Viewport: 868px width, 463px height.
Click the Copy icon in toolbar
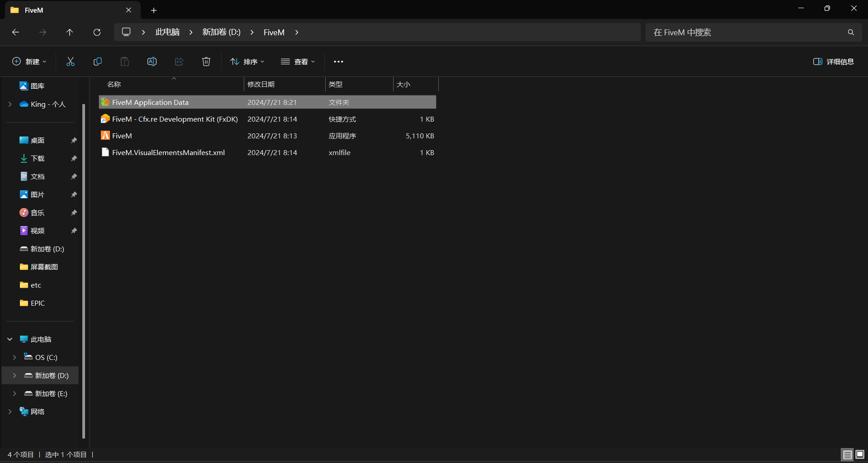pyautogui.click(x=98, y=61)
